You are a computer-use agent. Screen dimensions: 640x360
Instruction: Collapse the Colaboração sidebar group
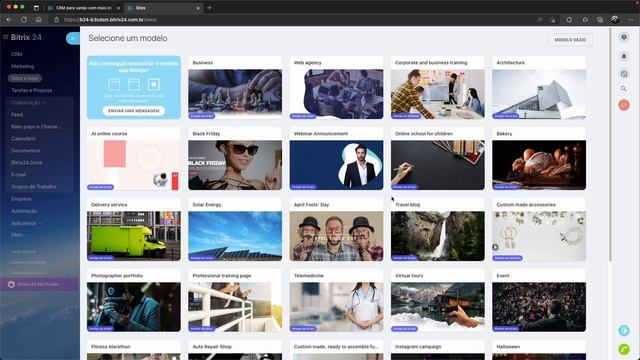point(28,102)
